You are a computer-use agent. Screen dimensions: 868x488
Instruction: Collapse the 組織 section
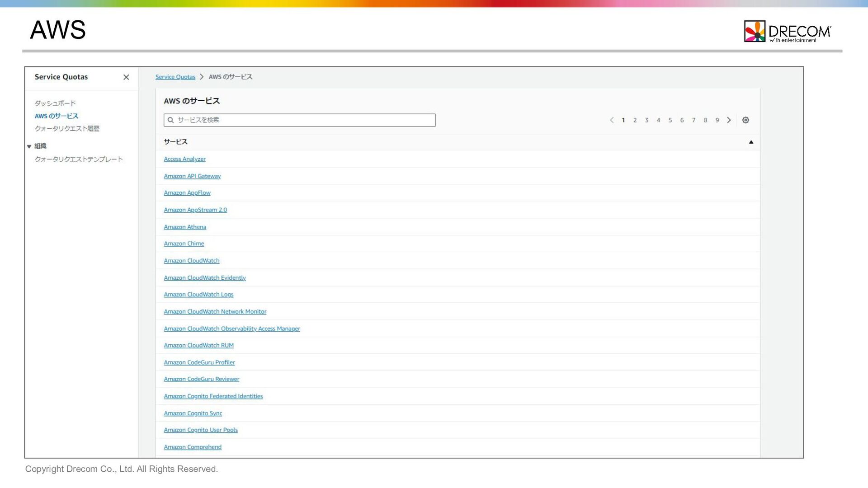pos(29,146)
